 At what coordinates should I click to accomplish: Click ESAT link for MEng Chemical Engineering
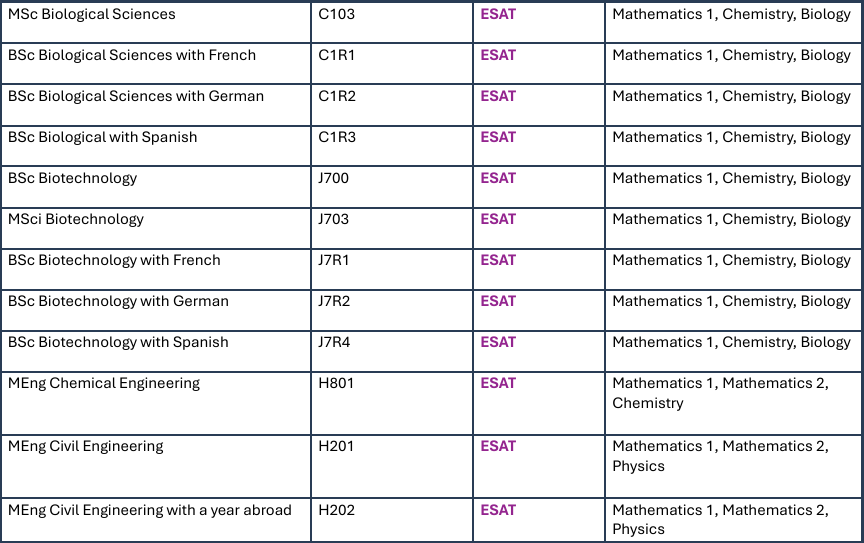coord(498,383)
